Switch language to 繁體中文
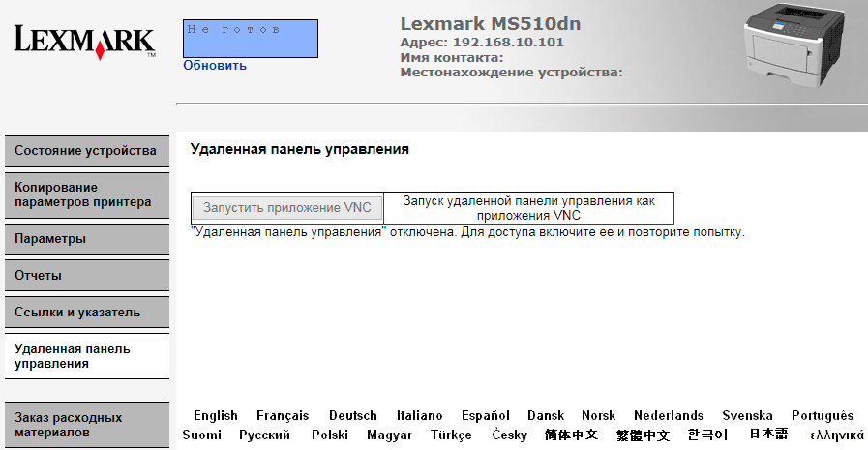 [x=643, y=435]
